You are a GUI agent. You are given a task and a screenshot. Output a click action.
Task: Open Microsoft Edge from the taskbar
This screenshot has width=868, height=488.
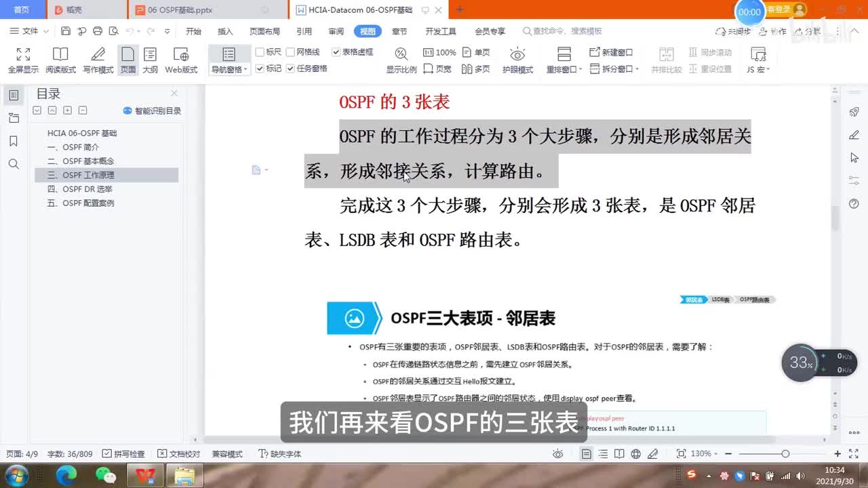click(66, 475)
